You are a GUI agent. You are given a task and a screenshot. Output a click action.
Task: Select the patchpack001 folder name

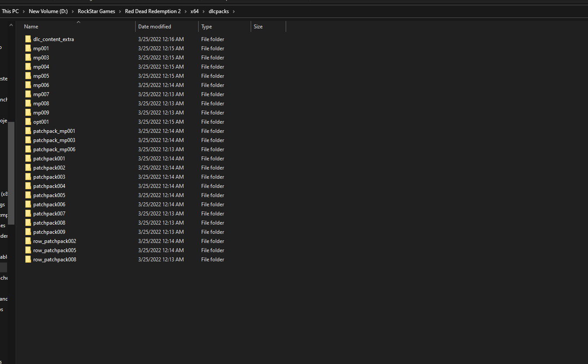49,159
